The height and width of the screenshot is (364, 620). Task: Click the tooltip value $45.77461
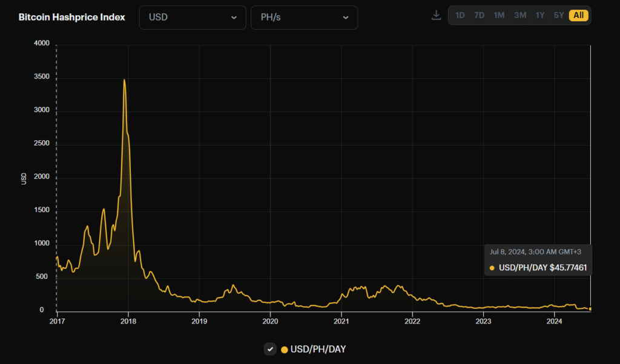click(x=568, y=268)
